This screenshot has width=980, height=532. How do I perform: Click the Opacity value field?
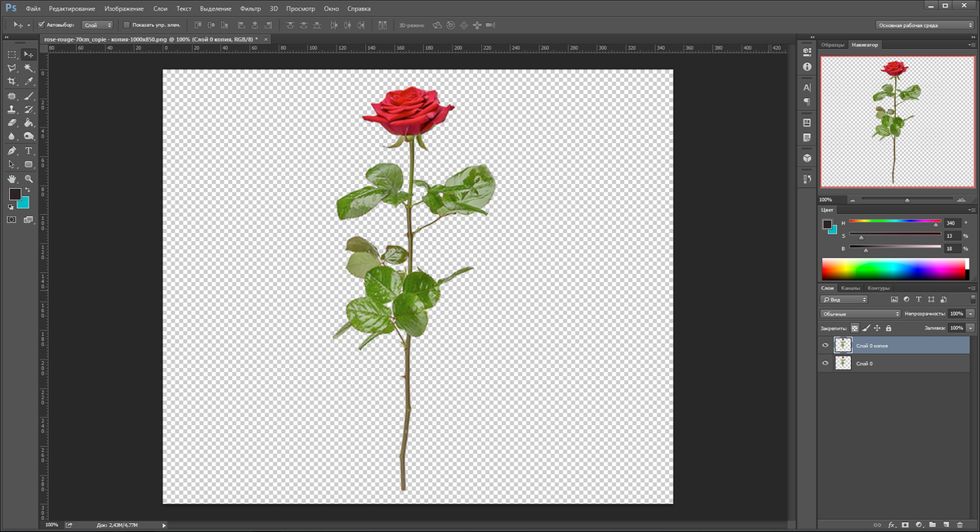click(956, 314)
